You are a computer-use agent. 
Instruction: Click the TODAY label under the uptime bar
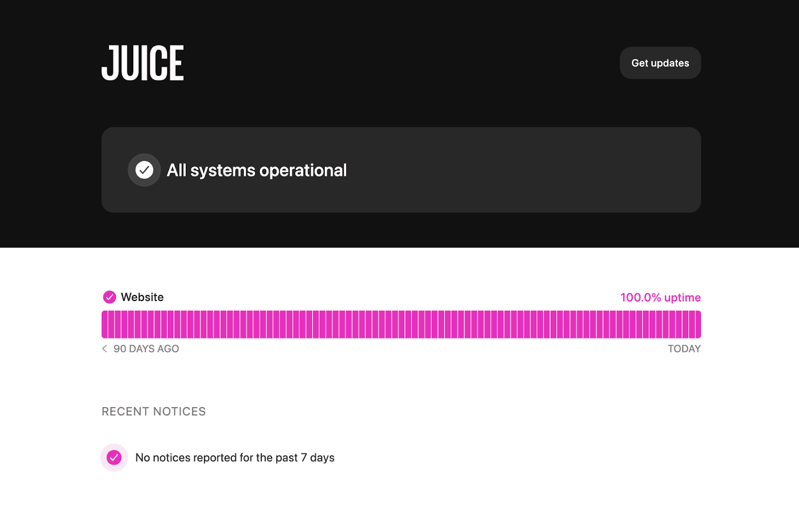point(685,348)
